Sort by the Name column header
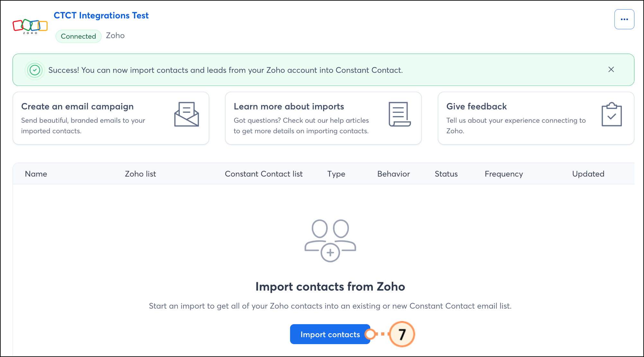This screenshot has width=644, height=357. 36,174
